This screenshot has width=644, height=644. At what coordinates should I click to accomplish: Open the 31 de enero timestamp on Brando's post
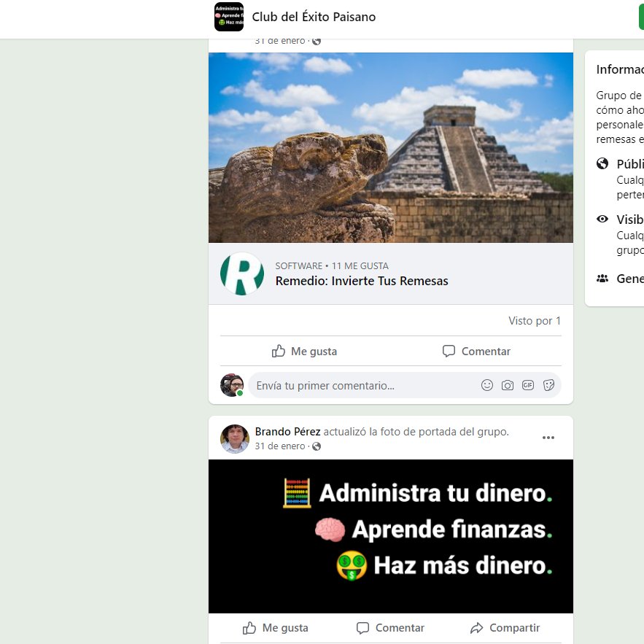(279, 446)
